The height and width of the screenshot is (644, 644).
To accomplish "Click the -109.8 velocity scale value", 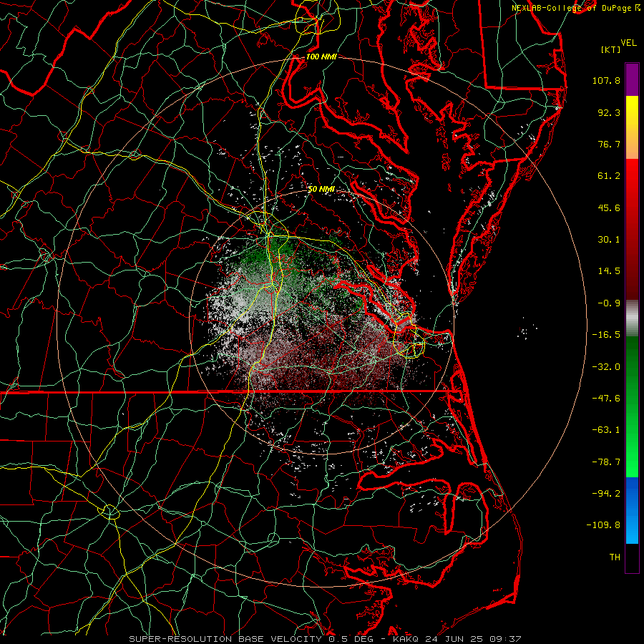I will pos(603,525).
